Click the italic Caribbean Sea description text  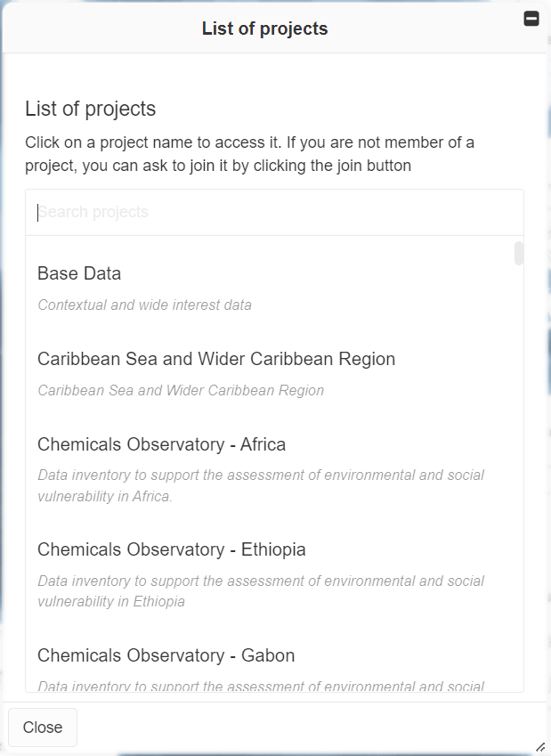181,391
